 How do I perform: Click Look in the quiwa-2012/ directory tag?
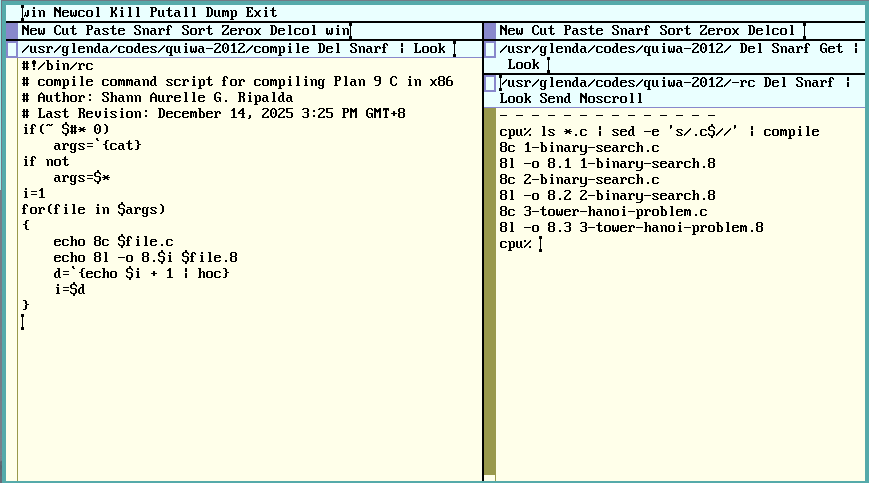(523, 65)
